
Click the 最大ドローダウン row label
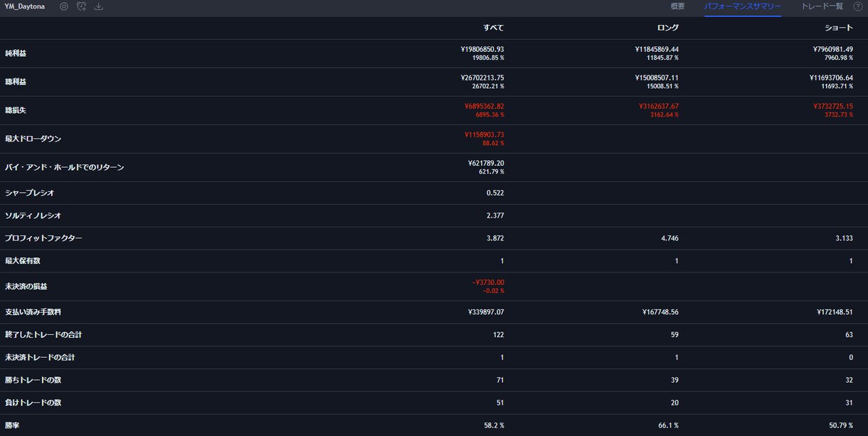click(33, 139)
